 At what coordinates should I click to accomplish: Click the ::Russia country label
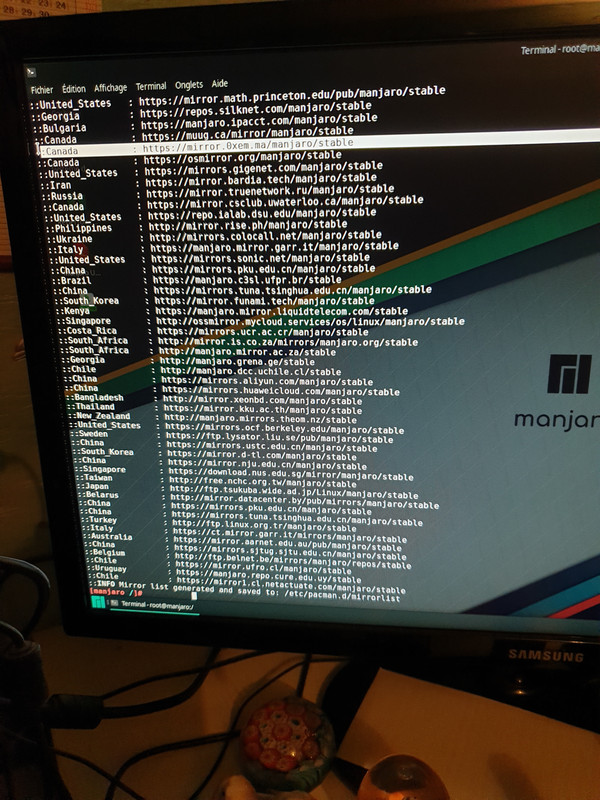click(62, 196)
